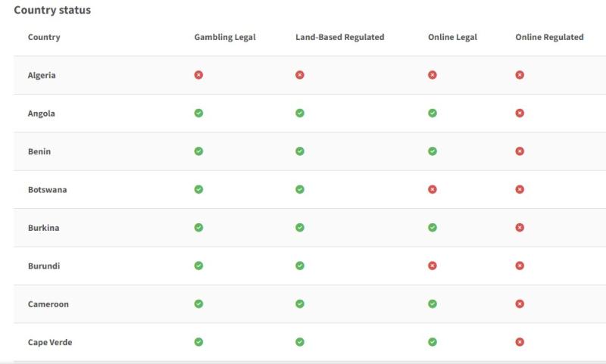Select the Burkina country name
The height and width of the screenshot is (364, 606).
coord(44,227)
